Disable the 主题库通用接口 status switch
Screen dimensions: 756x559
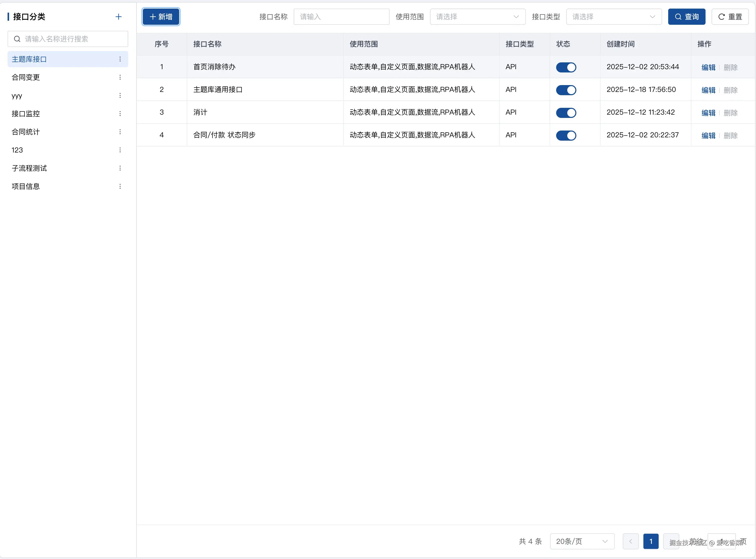pos(566,90)
